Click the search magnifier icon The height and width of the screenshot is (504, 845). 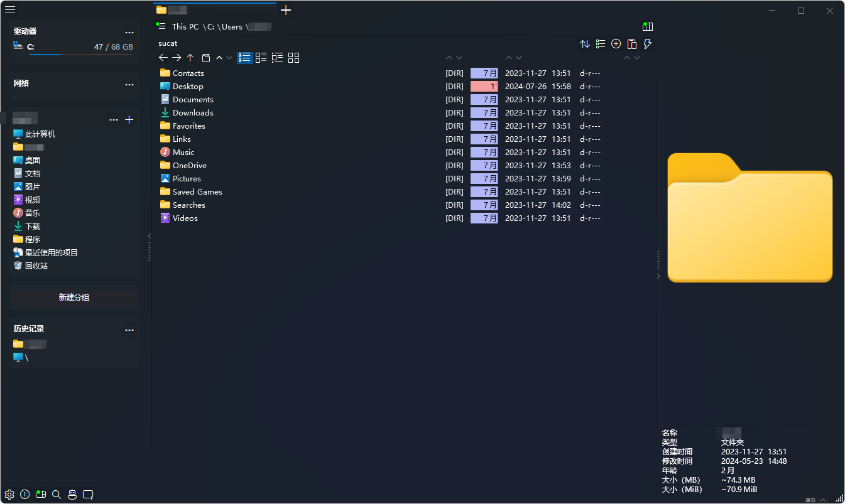tap(57, 495)
